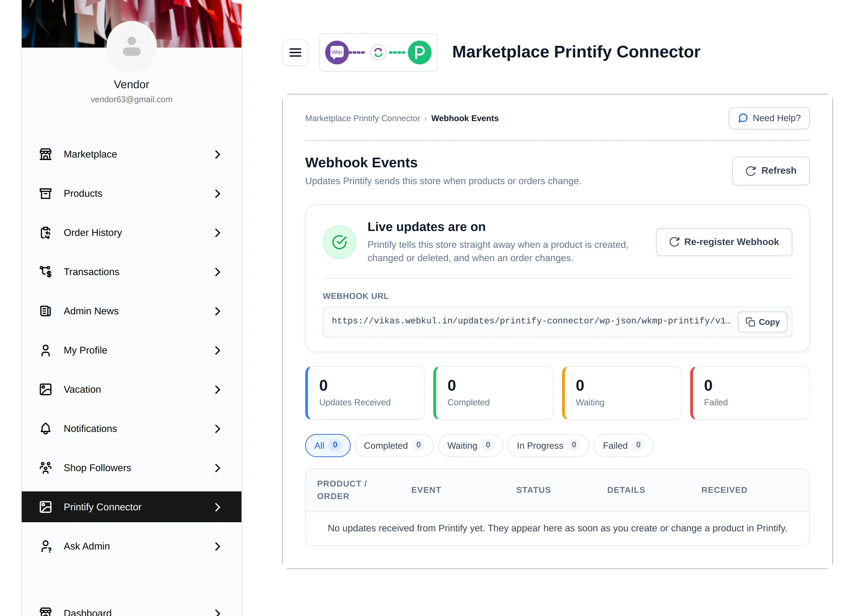This screenshot has width=854, height=616.
Task: Click the Dashboard store icon
Action: point(45,612)
